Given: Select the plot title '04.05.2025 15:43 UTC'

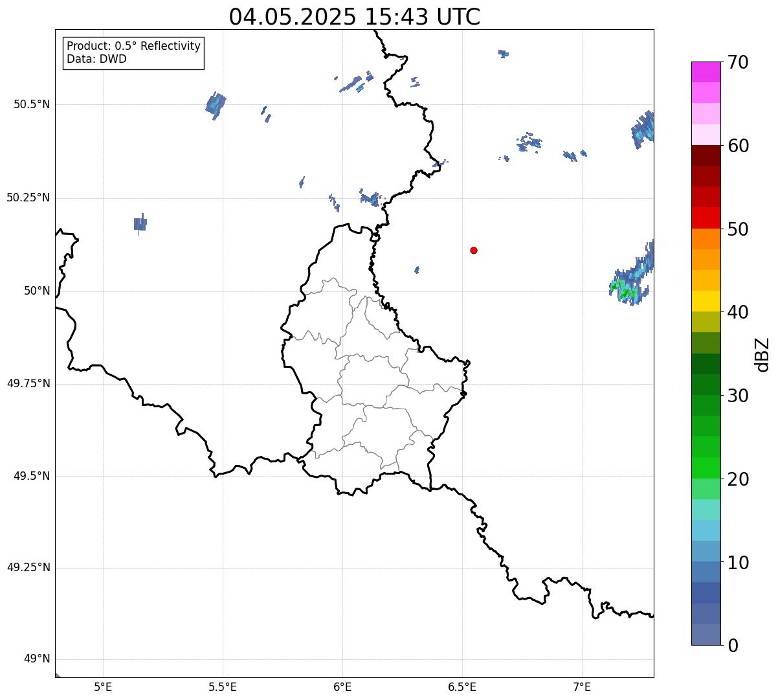Looking at the screenshot, I should pyautogui.click(x=355, y=17).
